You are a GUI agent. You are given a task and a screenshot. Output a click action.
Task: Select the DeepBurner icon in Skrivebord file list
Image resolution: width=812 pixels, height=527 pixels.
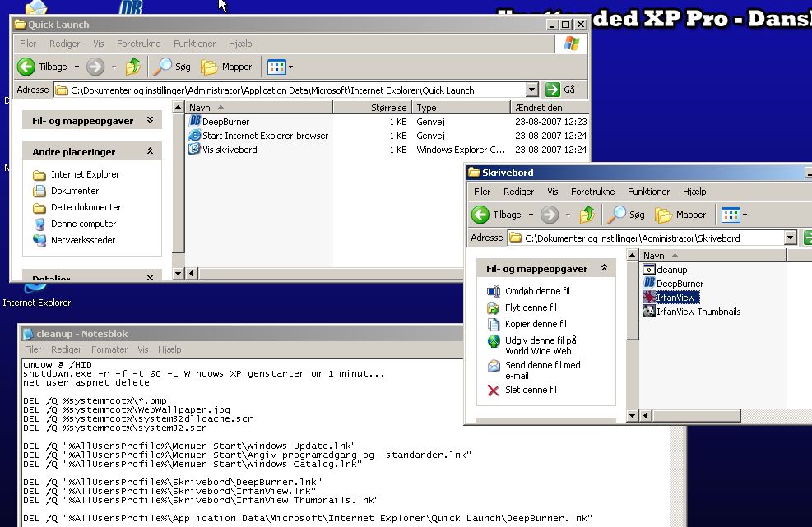click(649, 283)
